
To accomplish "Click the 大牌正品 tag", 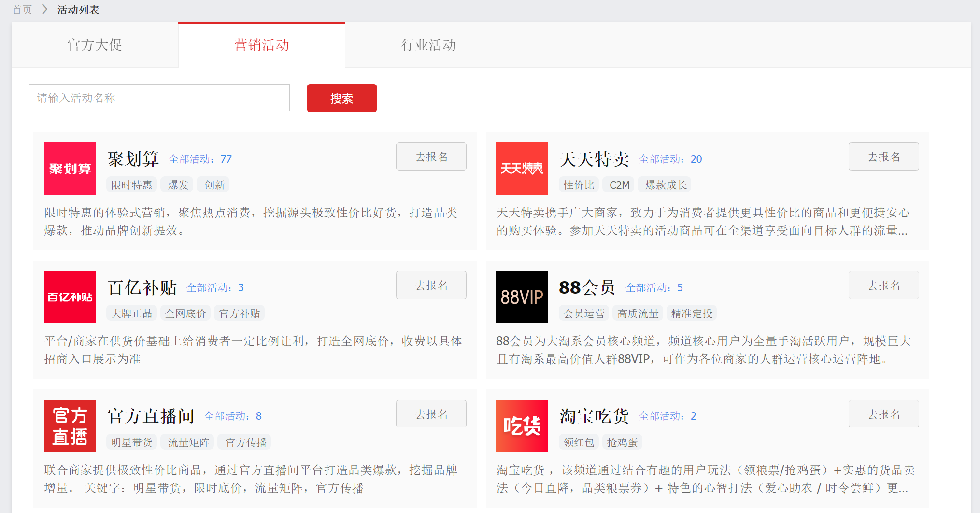I will click(131, 313).
